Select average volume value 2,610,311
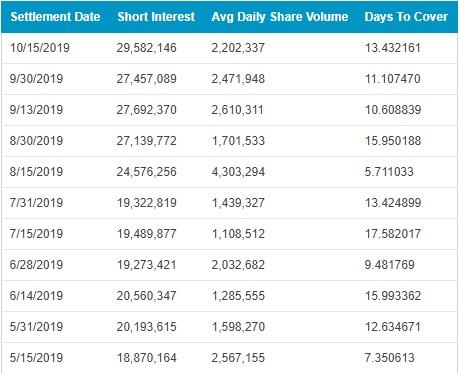 (x=238, y=110)
